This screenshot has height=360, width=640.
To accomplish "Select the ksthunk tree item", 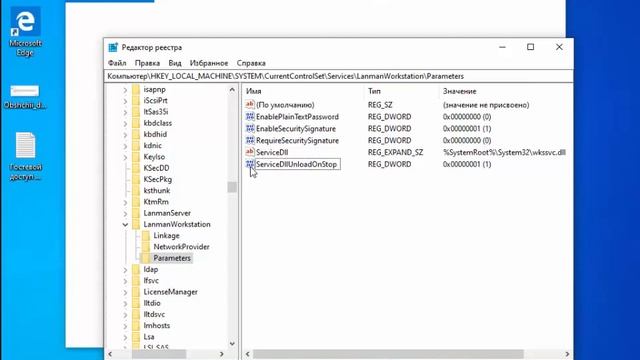I will point(157,191).
